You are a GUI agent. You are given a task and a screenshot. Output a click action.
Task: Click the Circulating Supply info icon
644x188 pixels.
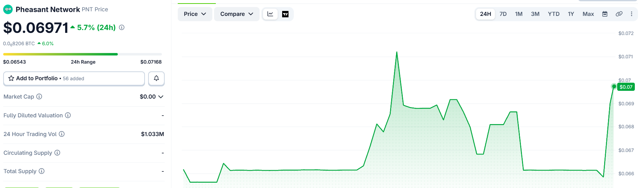point(57,153)
